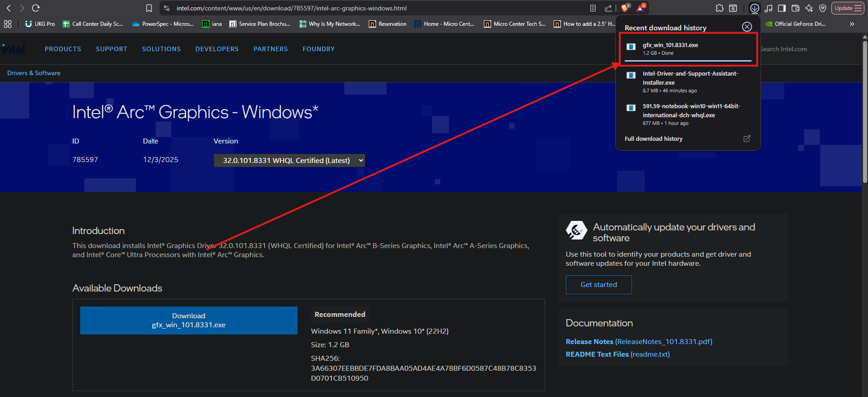Viewport: 868px width, 397px height.
Task: Open the README Text Files link
Action: click(617, 354)
